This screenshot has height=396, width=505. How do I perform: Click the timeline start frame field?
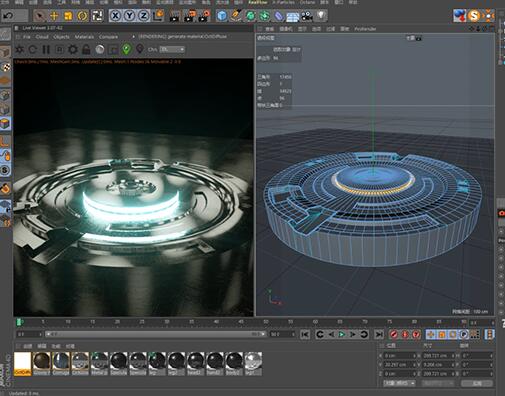(29, 334)
